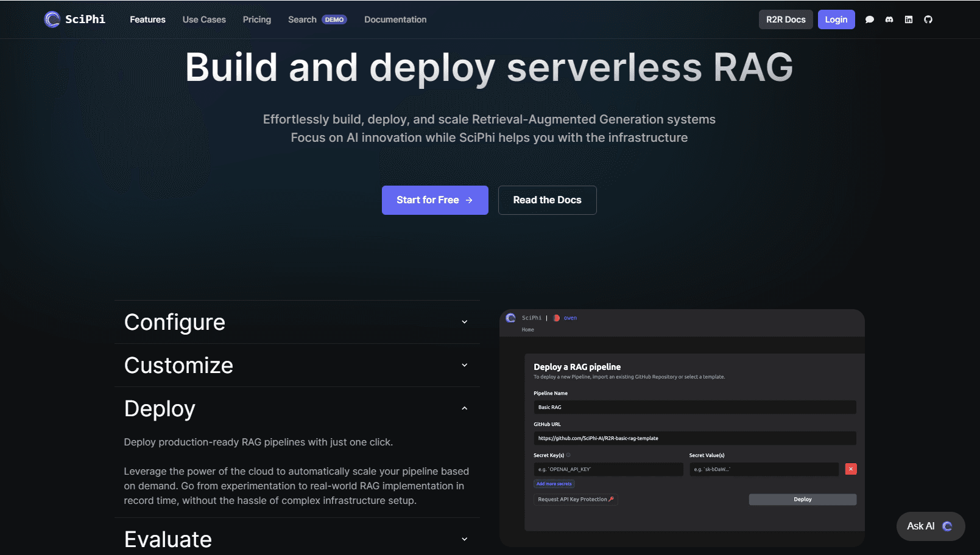This screenshot has height=555, width=980.
Task: Click the info icon next to Secret Key(s)
Action: coord(568,455)
